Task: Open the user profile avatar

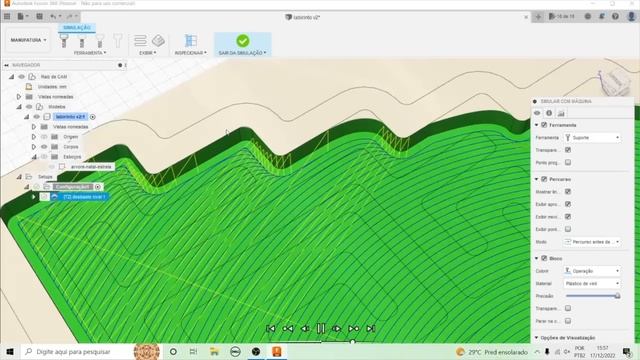Action: coord(631,17)
